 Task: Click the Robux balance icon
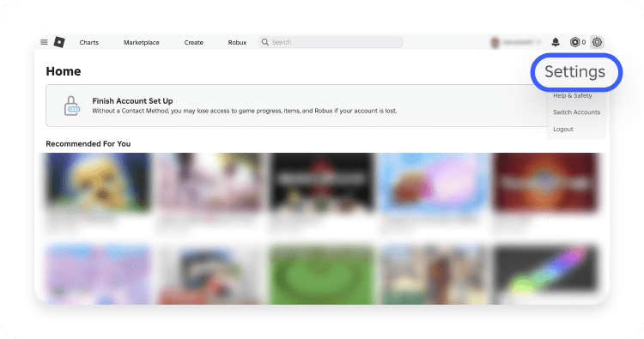coord(574,42)
